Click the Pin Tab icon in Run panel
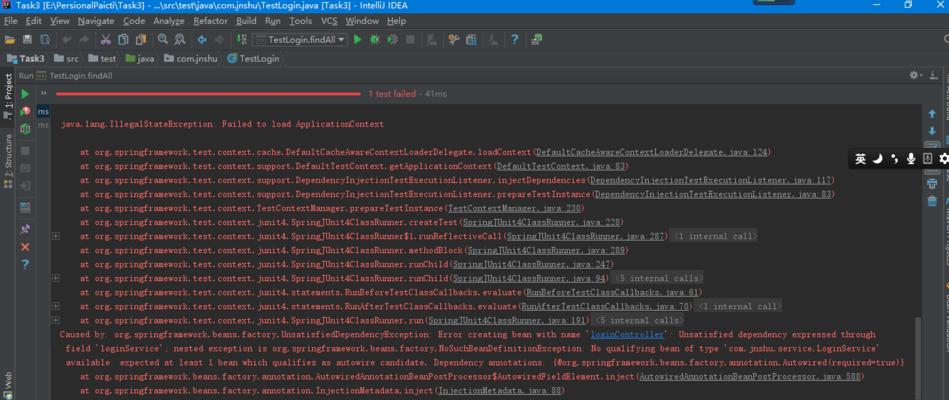Image resolution: width=949 pixels, height=400 pixels. (25, 229)
